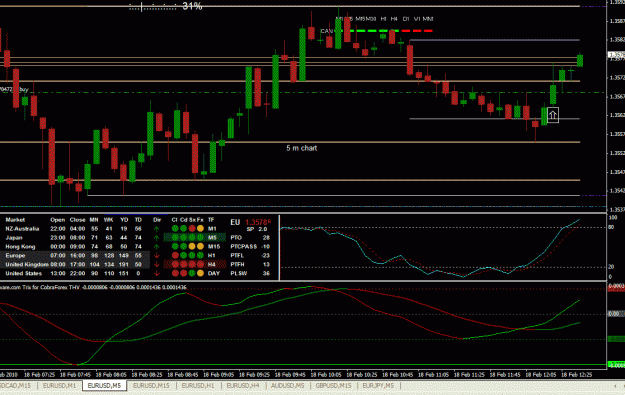The height and width of the screenshot is (395, 625).
Task: Click the green Fx dot in H1 row
Action: pyautogui.click(x=200, y=255)
